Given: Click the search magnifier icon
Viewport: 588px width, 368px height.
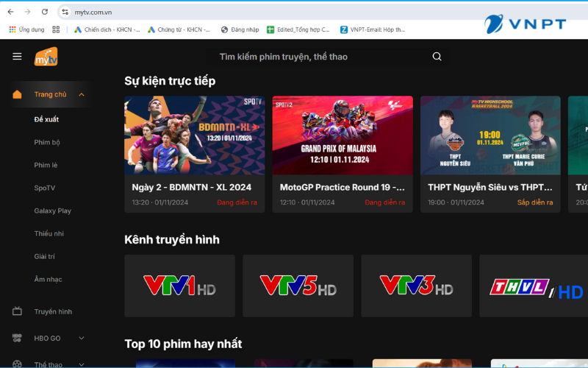Looking at the screenshot, I should (437, 57).
